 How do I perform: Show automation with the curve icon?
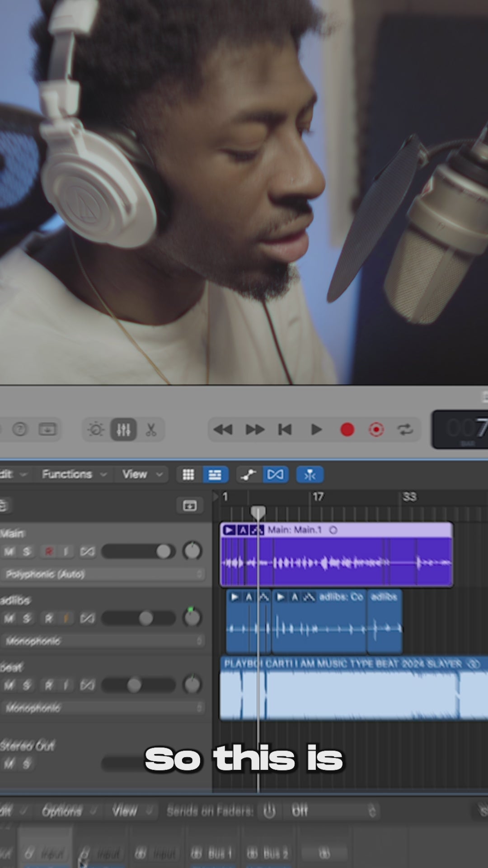[248, 474]
